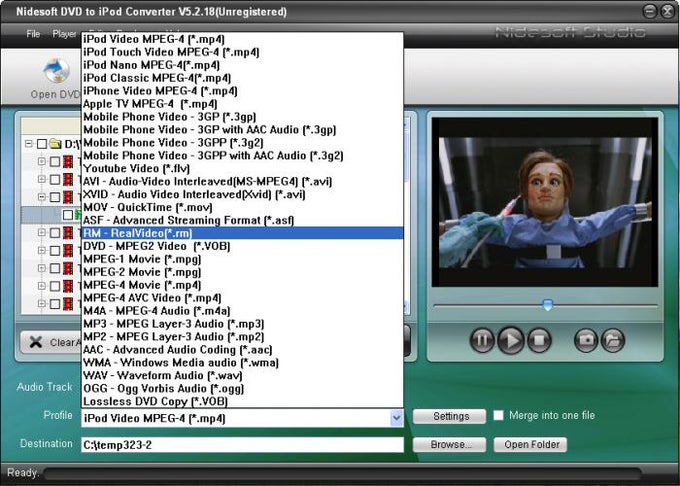
Task: Click the Destination path field
Action: pyautogui.click(x=242, y=445)
